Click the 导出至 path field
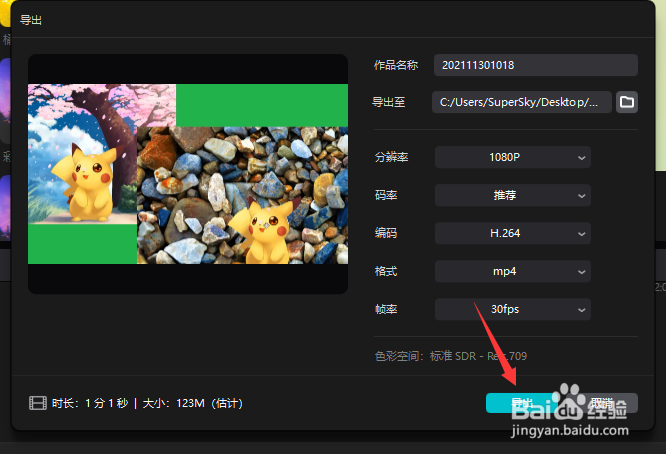This screenshot has height=454, width=666. pos(522,102)
